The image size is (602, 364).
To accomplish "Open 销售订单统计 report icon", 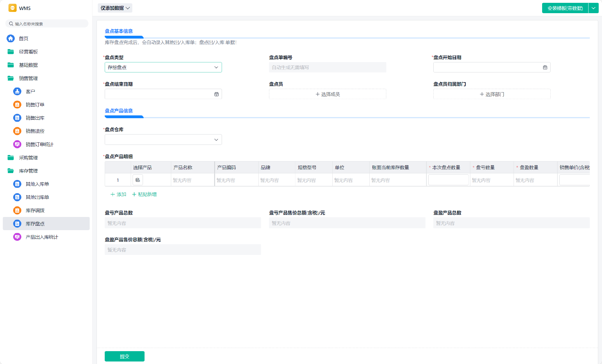I will (17, 144).
